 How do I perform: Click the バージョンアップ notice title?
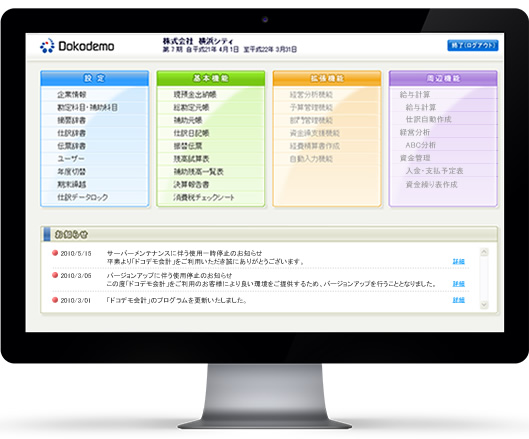pos(169,275)
